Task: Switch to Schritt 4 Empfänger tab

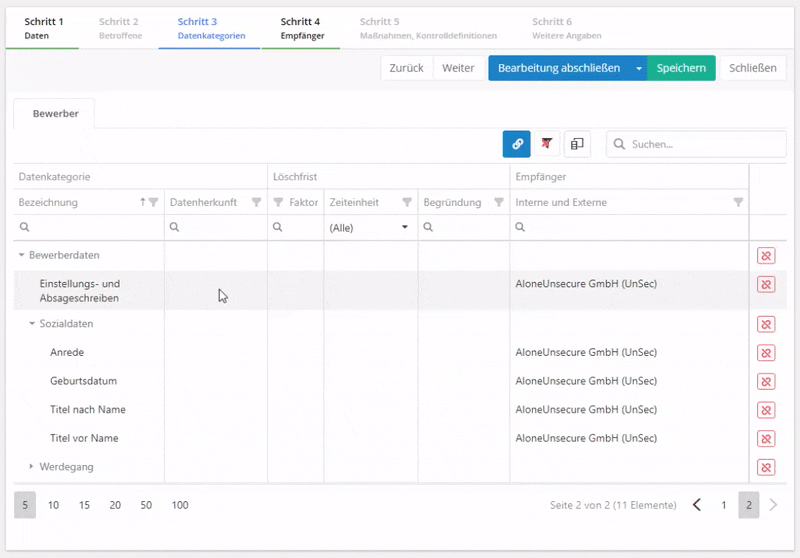Action: click(x=302, y=28)
